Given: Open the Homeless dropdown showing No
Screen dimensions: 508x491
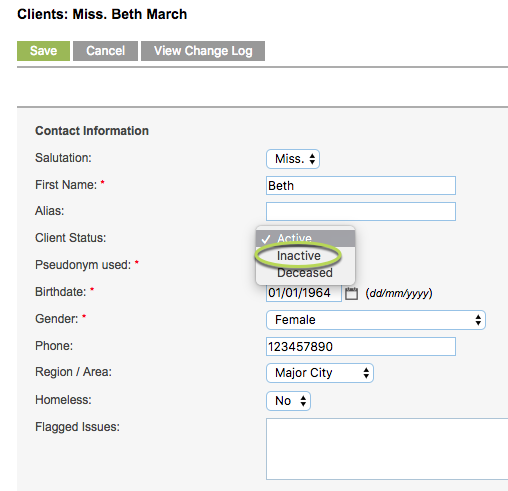Looking at the screenshot, I should (288, 401).
